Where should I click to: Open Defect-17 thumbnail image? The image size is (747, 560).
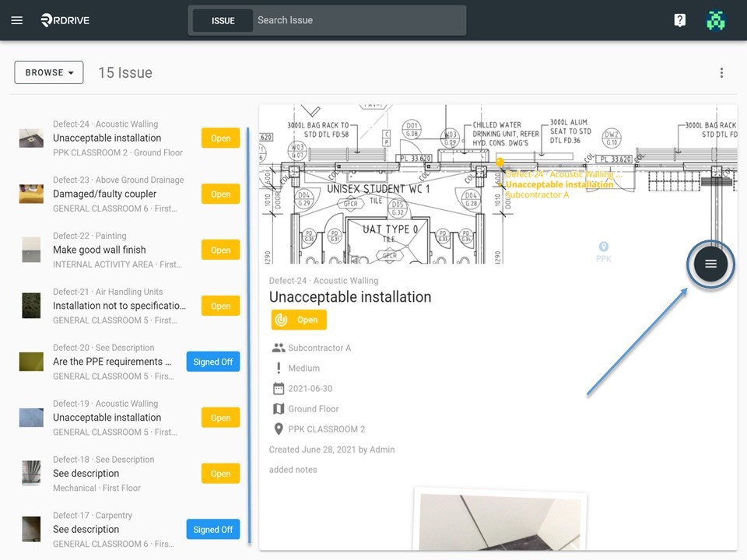click(x=31, y=530)
